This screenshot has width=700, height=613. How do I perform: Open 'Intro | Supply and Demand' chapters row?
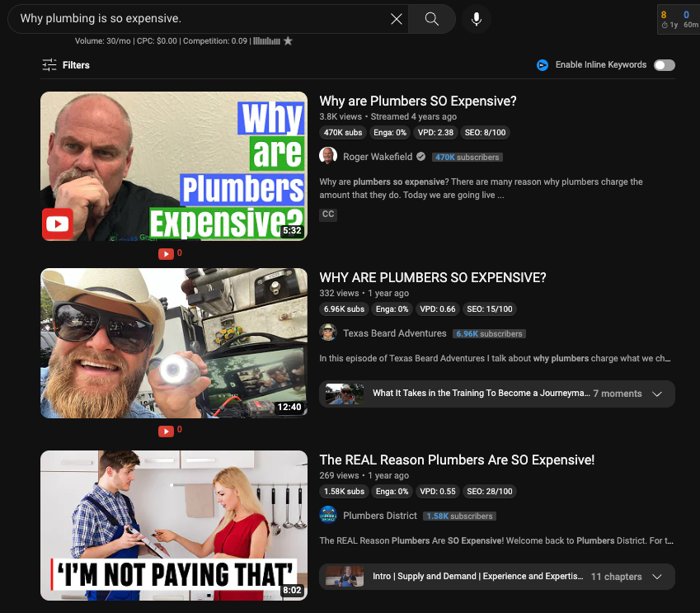tap(497, 577)
